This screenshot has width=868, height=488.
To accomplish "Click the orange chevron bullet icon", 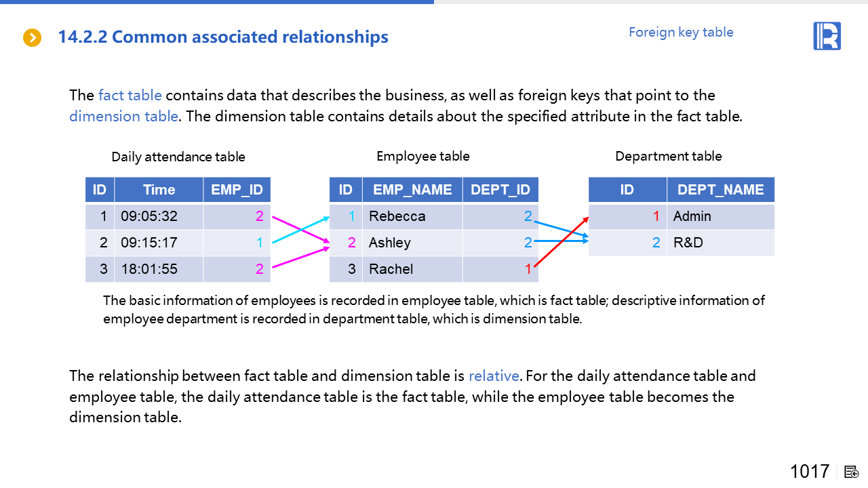I will 32,38.
